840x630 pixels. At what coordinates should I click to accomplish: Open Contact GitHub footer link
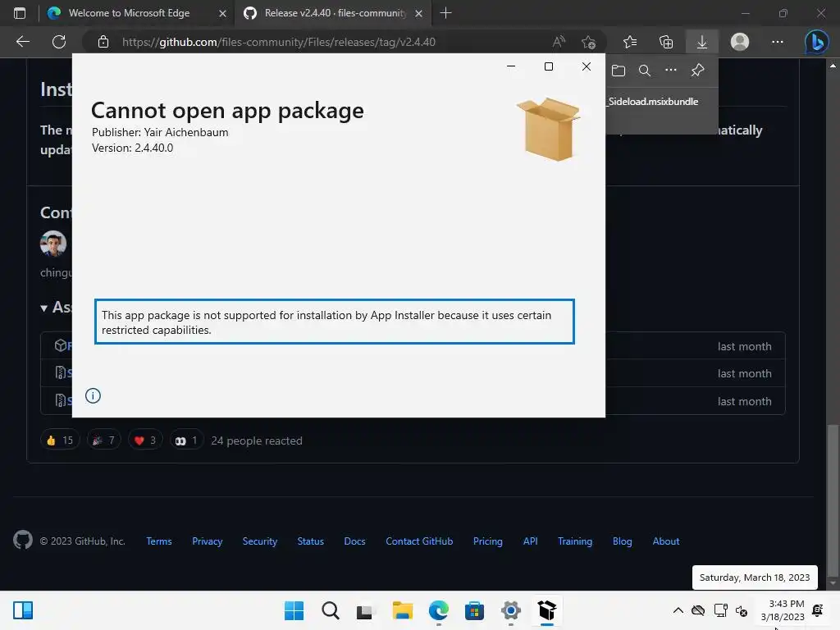point(419,541)
